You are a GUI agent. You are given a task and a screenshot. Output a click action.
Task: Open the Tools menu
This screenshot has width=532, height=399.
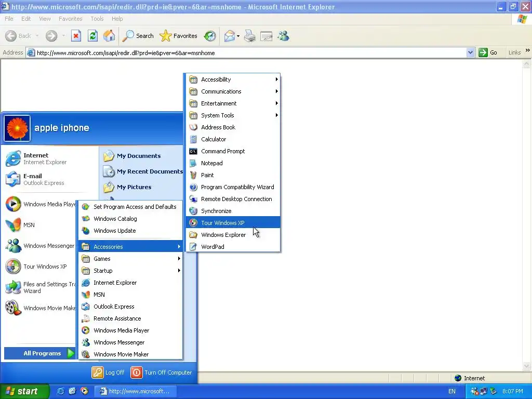[x=97, y=19]
